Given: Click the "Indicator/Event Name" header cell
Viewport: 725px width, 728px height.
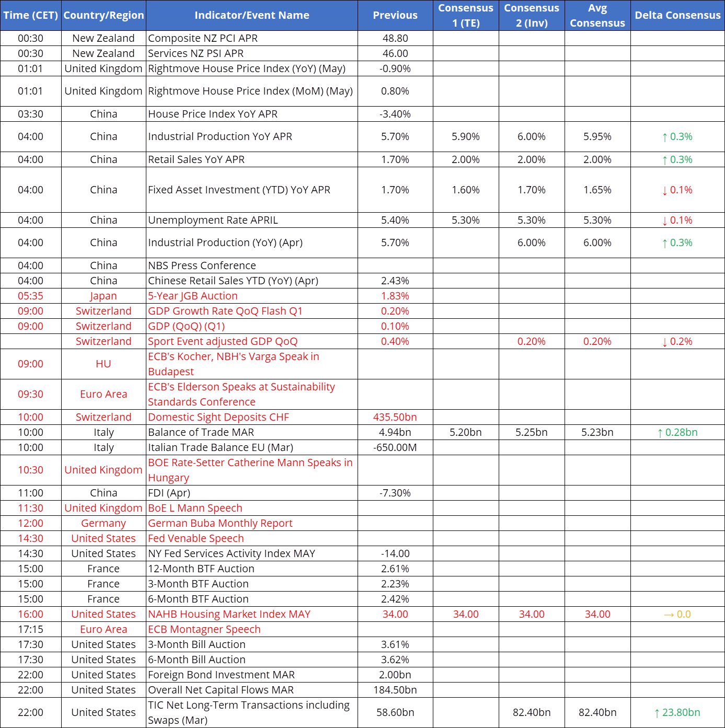Looking at the screenshot, I should point(252,15).
